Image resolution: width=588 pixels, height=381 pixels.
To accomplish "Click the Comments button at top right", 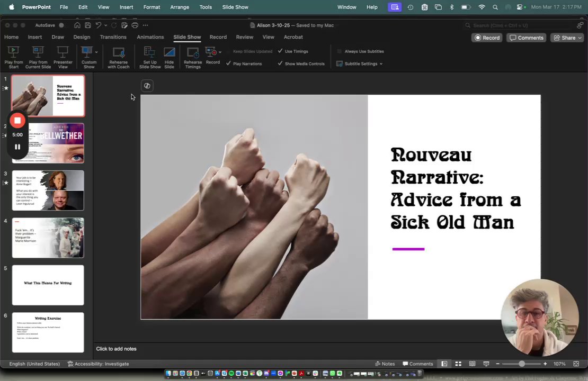I will tap(527, 38).
